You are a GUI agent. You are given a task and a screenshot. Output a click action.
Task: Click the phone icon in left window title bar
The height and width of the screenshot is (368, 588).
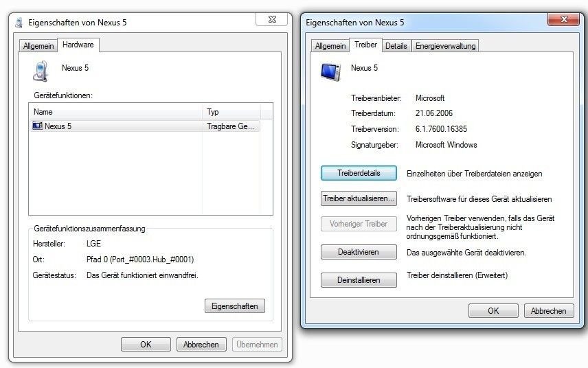(19, 23)
